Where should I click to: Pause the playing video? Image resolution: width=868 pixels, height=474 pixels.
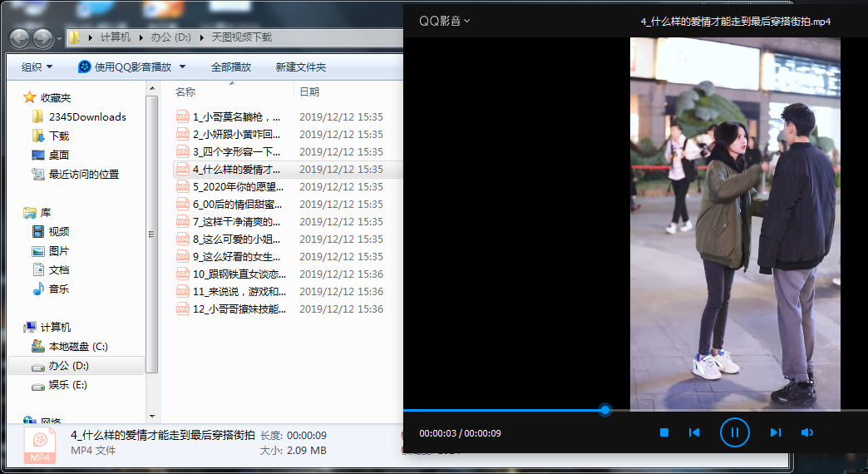pyautogui.click(x=735, y=432)
